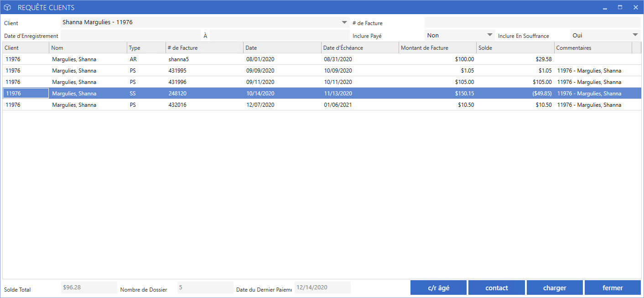This screenshot has width=644, height=298.
Task: Click date 09/11/2020 cell
Action: 282,82
